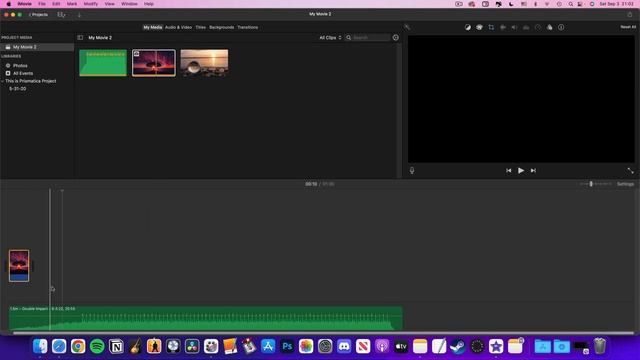The width and height of the screenshot is (640, 360).
Task: Switch to the My Media tab
Action: tap(153, 27)
